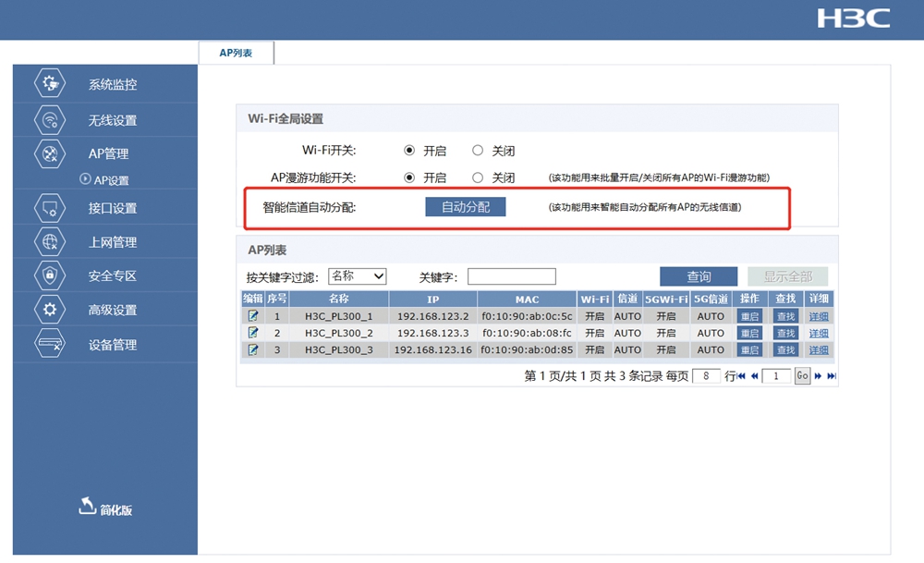Open the 名称 keyword filter dropdown
Image resolution: width=924 pixels, height=563 pixels.
point(357,276)
